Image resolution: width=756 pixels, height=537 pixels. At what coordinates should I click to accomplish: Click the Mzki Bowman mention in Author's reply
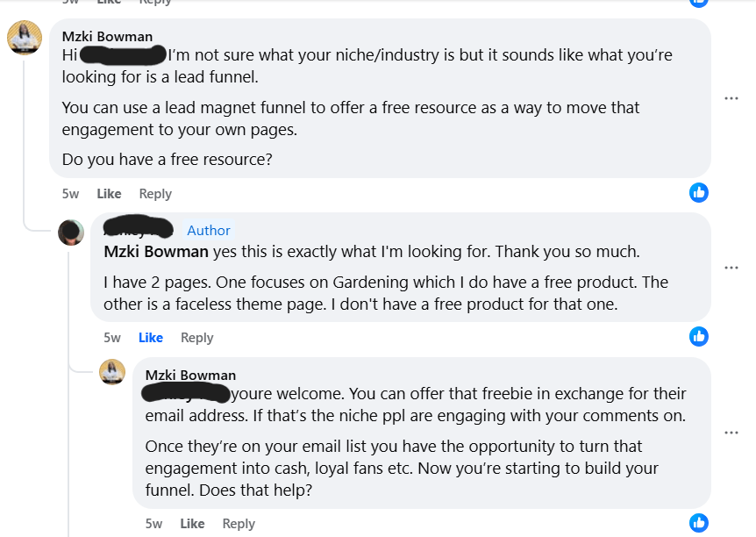[156, 253]
